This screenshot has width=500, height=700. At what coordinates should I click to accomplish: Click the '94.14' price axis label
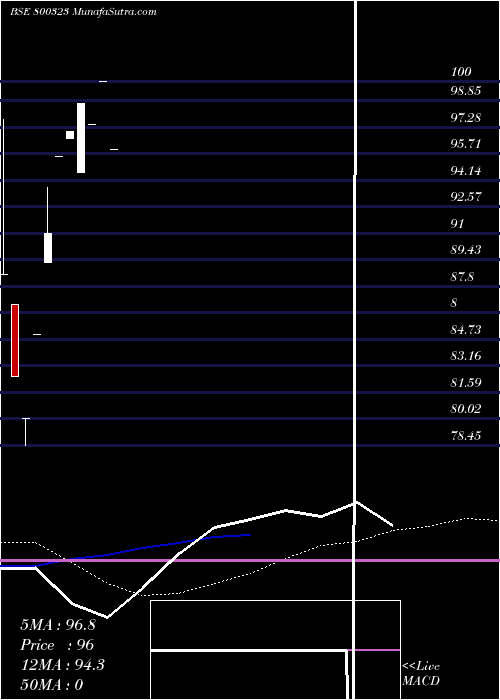click(x=466, y=170)
